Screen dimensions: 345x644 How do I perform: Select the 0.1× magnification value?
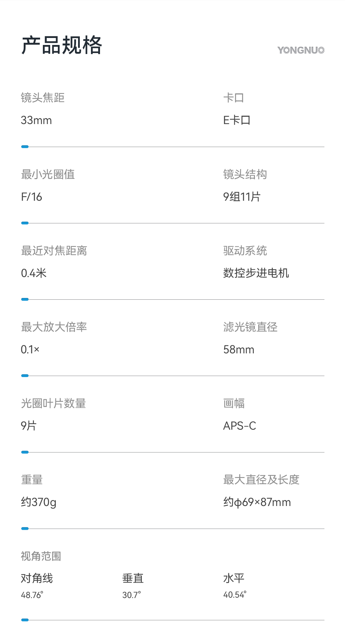pyautogui.click(x=30, y=350)
